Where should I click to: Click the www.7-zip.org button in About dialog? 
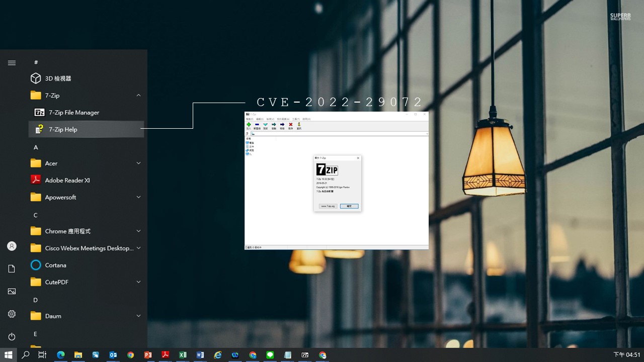[x=328, y=206]
